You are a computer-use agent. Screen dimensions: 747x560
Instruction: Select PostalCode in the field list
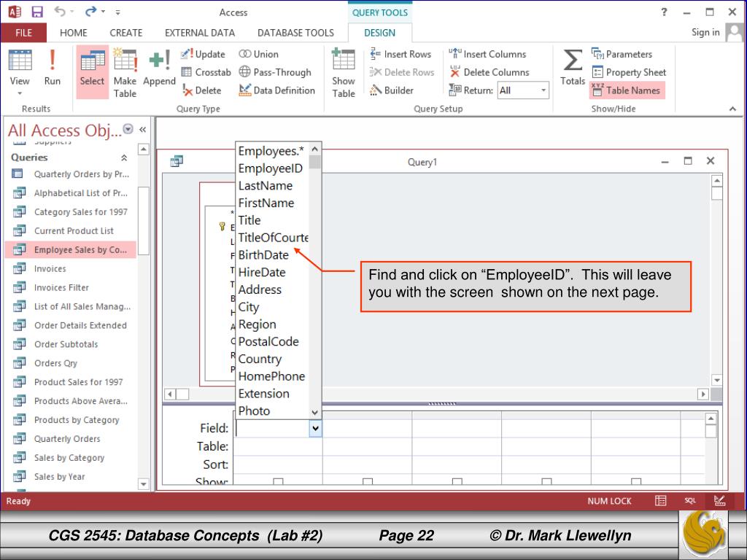(x=268, y=342)
